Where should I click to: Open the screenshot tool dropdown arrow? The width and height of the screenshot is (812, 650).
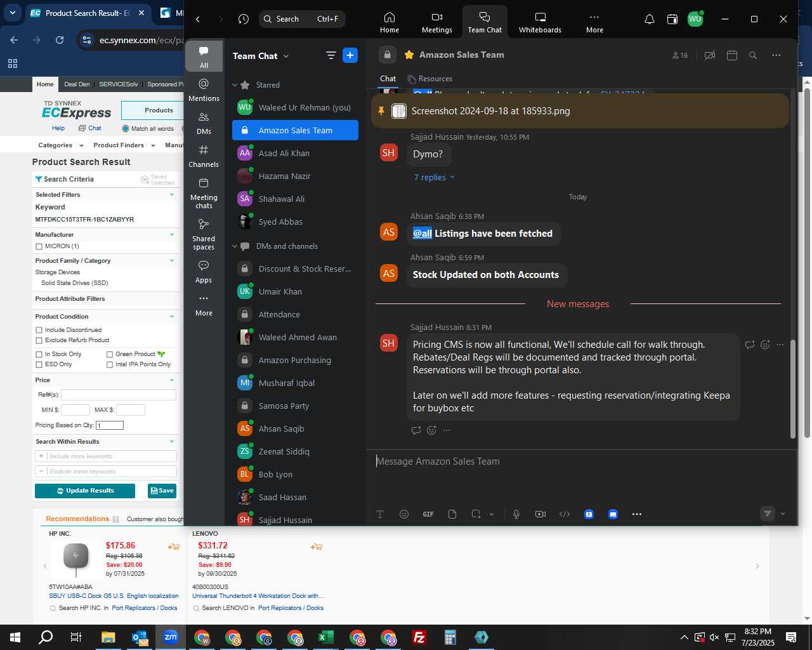click(x=492, y=514)
